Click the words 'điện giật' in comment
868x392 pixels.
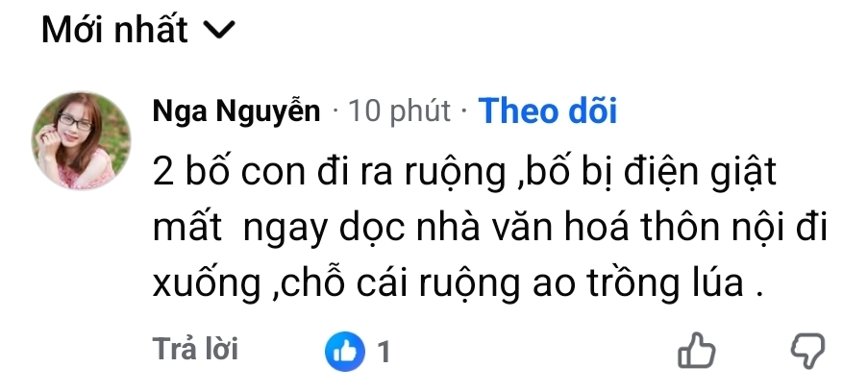coord(701,173)
